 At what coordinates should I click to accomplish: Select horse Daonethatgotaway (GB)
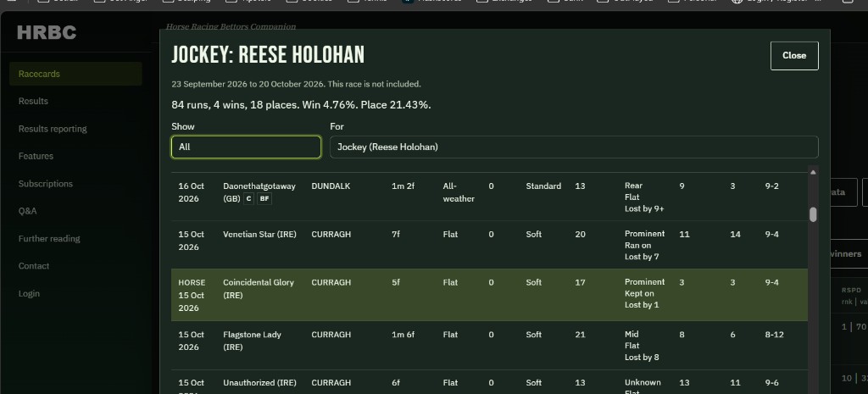(259, 192)
